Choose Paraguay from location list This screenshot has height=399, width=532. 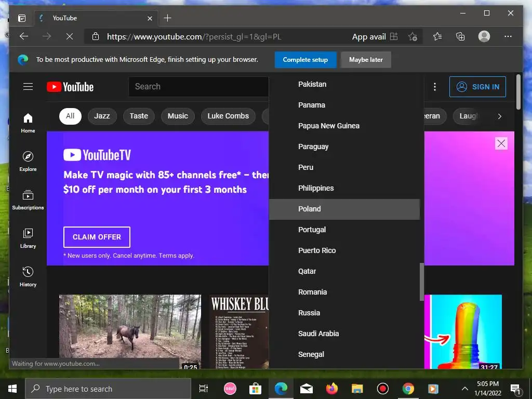(x=344, y=147)
